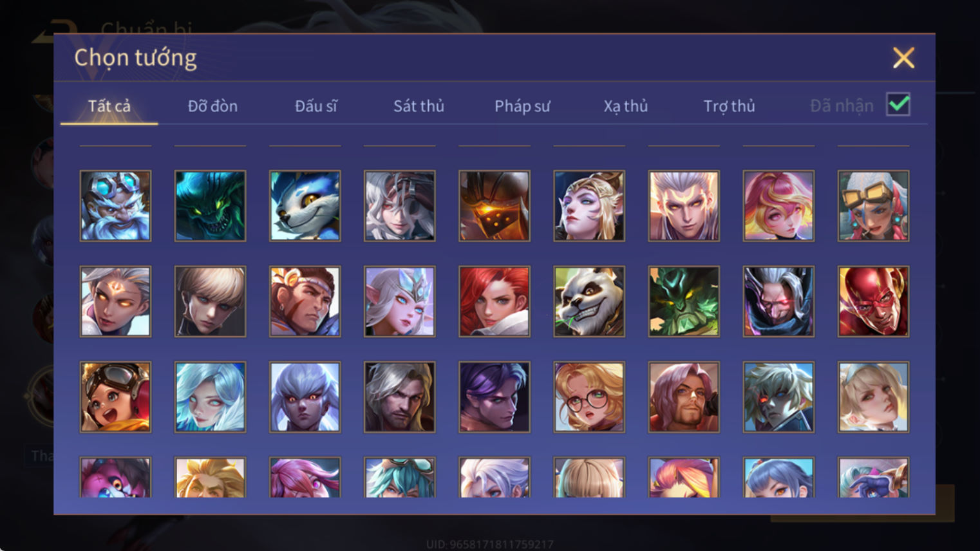Choose the green leafy forest demon hero
This screenshot has height=551, width=980.
click(684, 301)
